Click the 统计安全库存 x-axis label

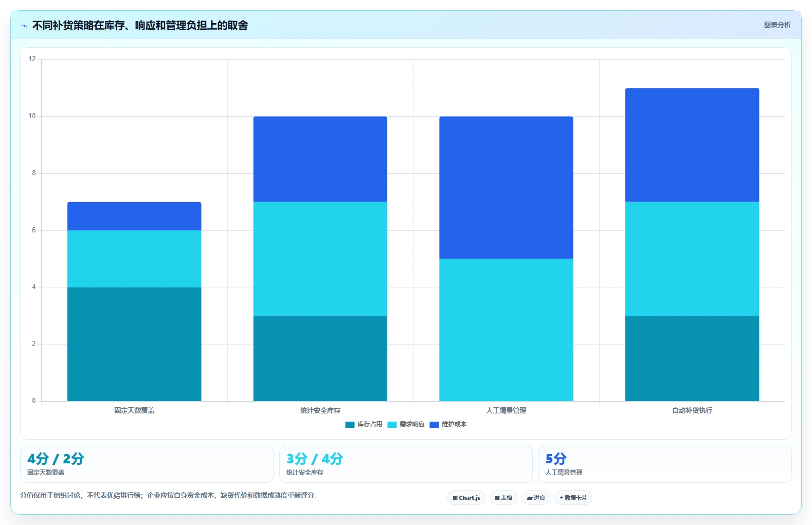coord(320,410)
